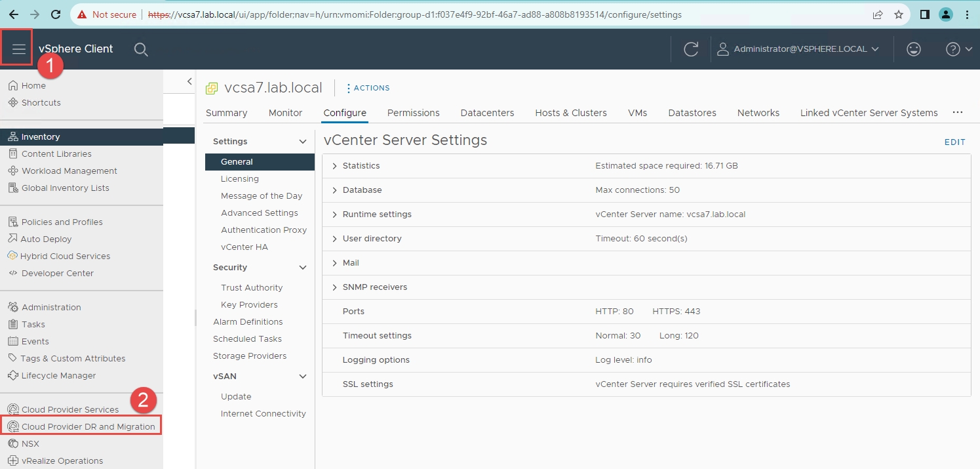Select Advanced Settings in settings list

pyautogui.click(x=259, y=213)
